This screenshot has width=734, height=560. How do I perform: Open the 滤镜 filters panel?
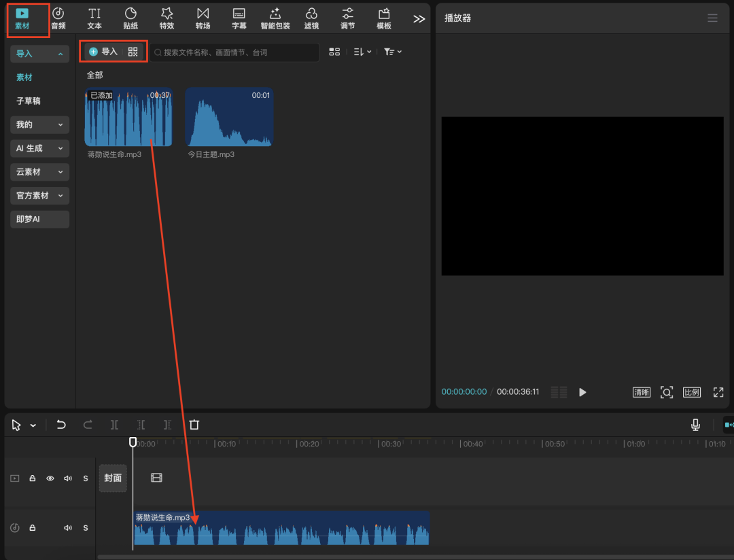click(x=311, y=18)
